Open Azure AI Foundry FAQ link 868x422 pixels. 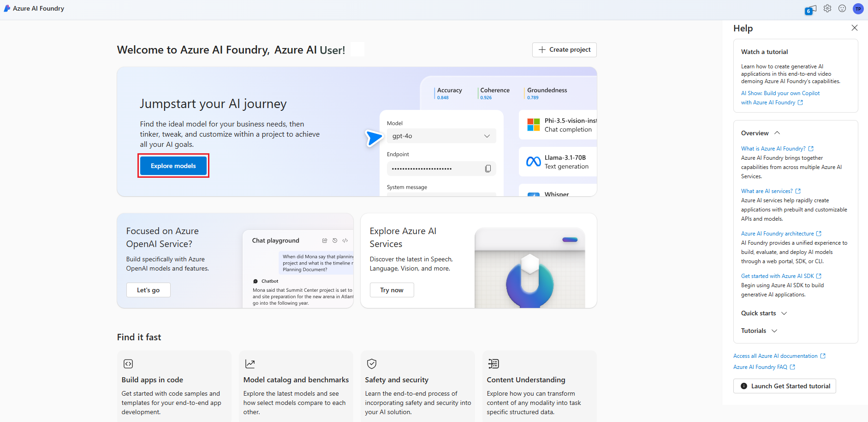(764, 367)
